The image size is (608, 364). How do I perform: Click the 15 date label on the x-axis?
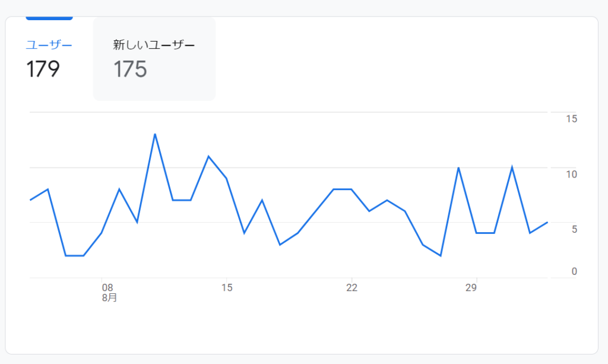[x=227, y=288]
